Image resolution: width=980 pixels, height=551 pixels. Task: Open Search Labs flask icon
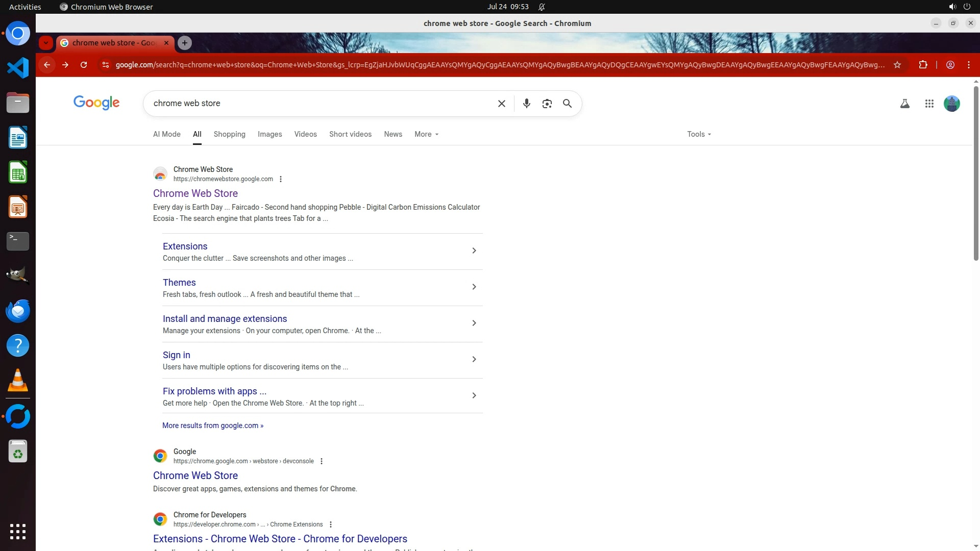pos(904,104)
